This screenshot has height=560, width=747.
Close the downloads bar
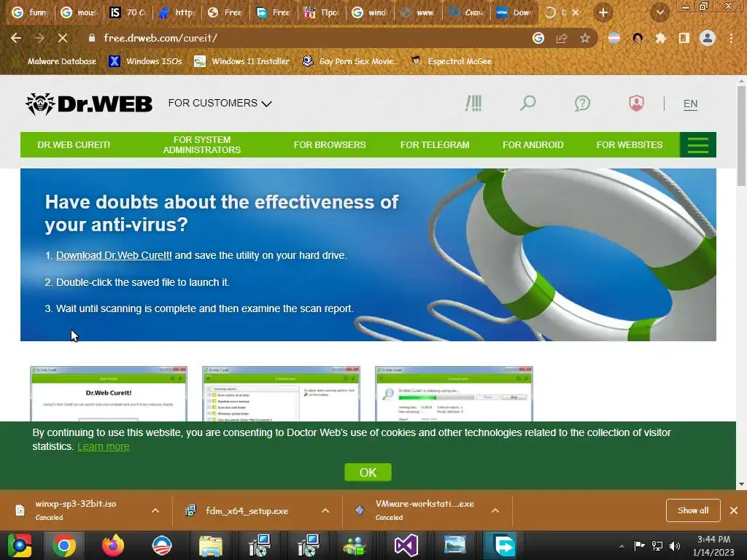(x=734, y=510)
